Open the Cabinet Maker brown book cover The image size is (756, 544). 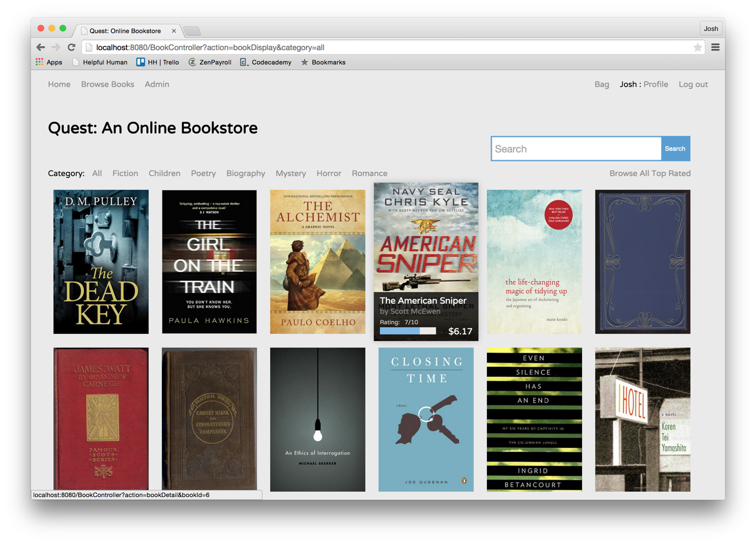(x=209, y=419)
